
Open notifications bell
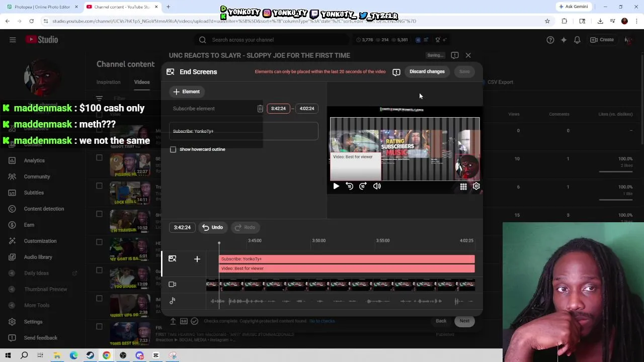pos(577,40)
